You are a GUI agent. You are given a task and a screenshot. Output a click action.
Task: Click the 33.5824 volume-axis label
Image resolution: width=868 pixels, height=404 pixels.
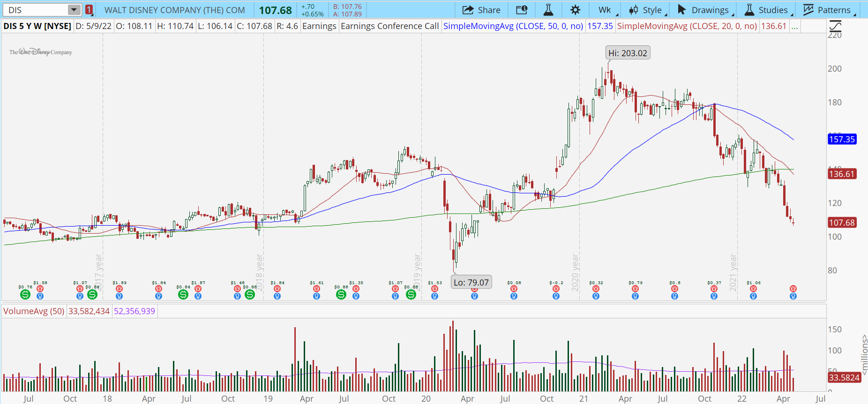tap(844, 377)
